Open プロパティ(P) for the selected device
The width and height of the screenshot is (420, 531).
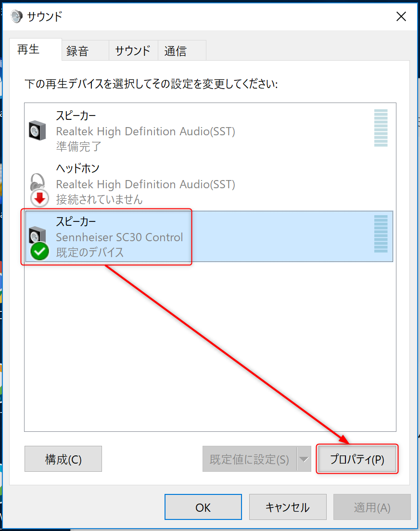click(357, 459)
